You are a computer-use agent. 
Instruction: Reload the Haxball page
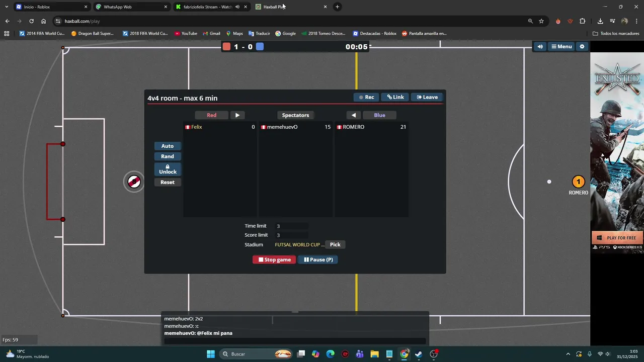point(31,21)
